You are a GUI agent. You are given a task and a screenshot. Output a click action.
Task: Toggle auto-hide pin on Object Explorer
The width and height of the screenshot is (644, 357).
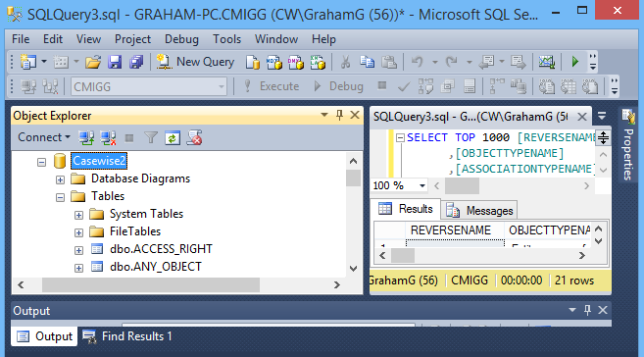click(339, 116)
